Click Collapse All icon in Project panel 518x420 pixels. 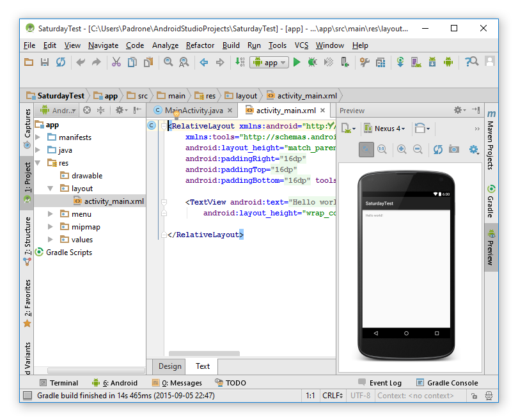click(x=101, y=111)
